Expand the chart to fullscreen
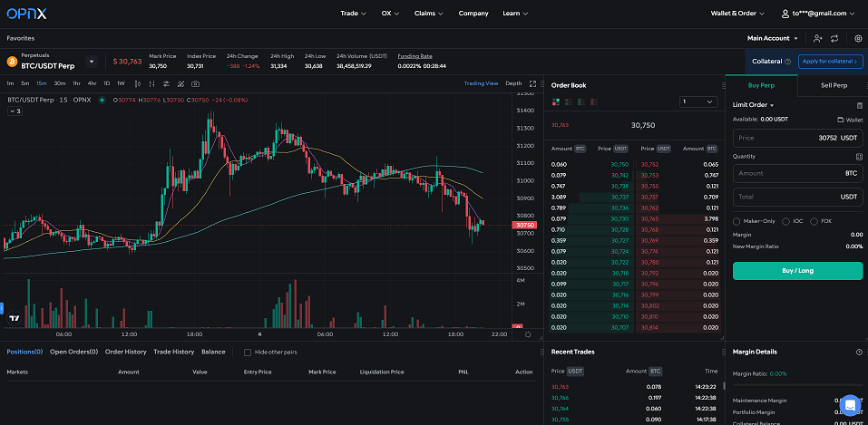Screen dimensions: 868x425 click(532, 83)
